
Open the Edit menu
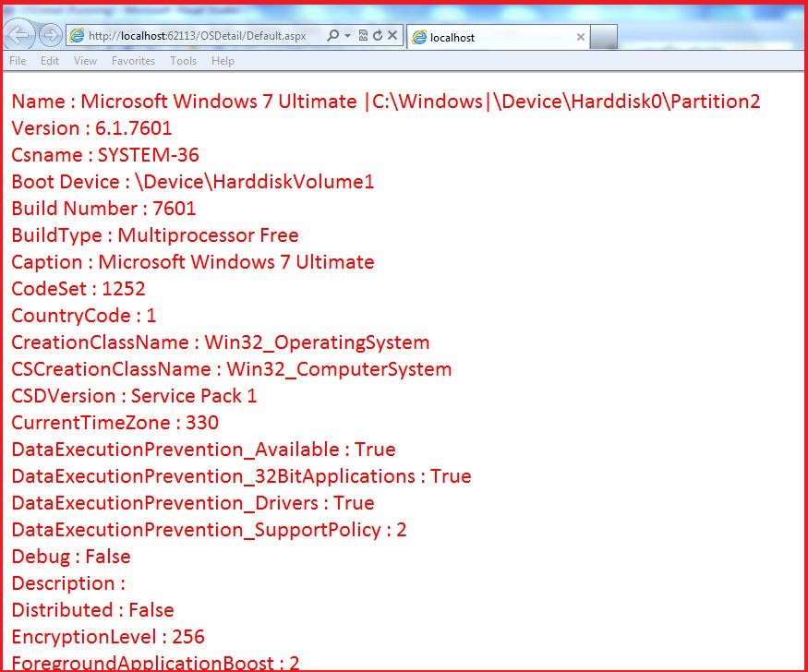click(50, 61)
